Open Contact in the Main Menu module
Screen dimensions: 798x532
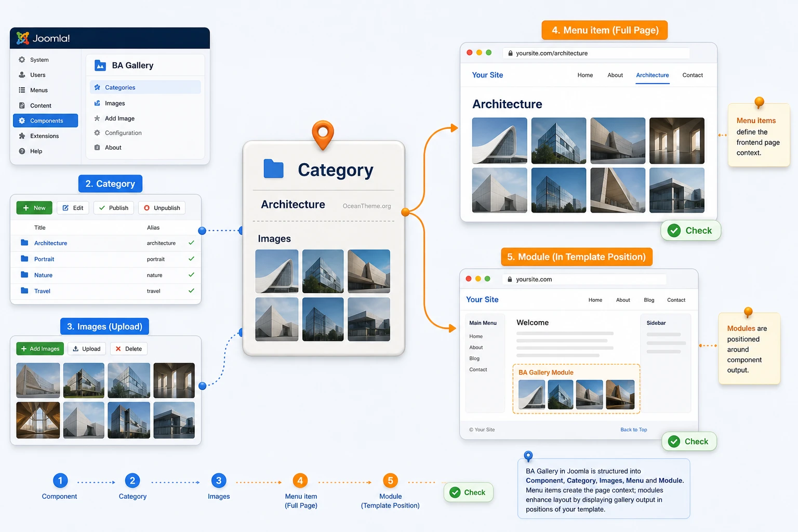pos(478,370)
